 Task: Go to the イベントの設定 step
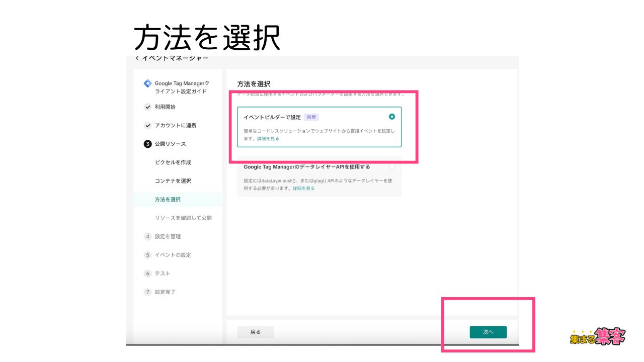[173, 255]
